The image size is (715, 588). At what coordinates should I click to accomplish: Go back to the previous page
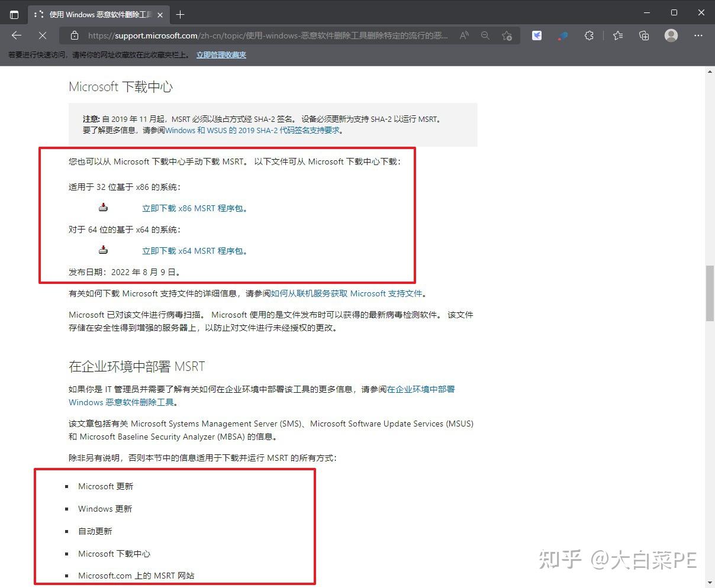[17, 35]
